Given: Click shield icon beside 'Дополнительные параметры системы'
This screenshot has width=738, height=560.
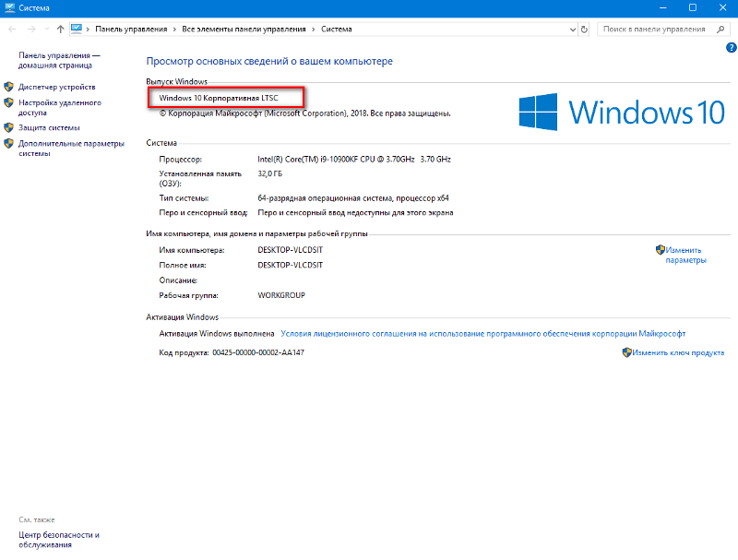Looking at the screenshot, I should click(8, 143).
